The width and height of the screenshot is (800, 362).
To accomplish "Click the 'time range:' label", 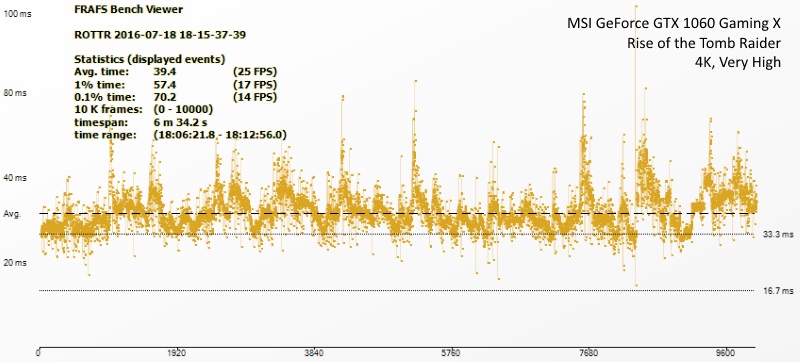I will [x=105, y=135].
